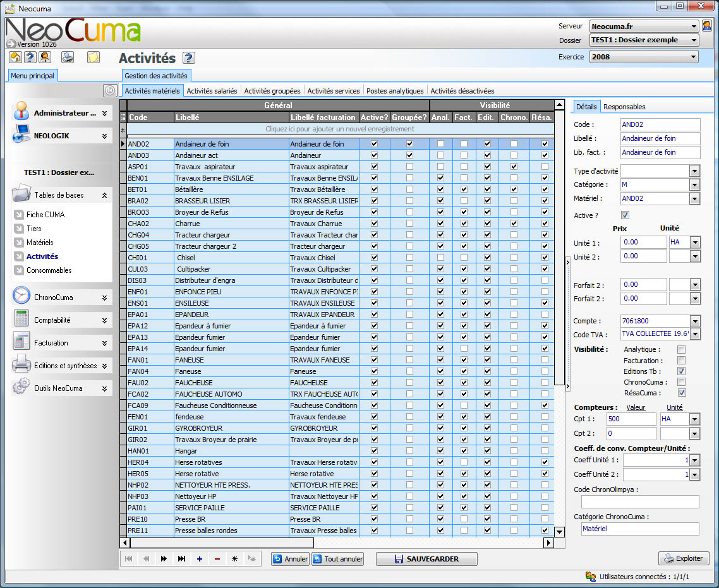Open the Dossier dropdown

point(693,40)
